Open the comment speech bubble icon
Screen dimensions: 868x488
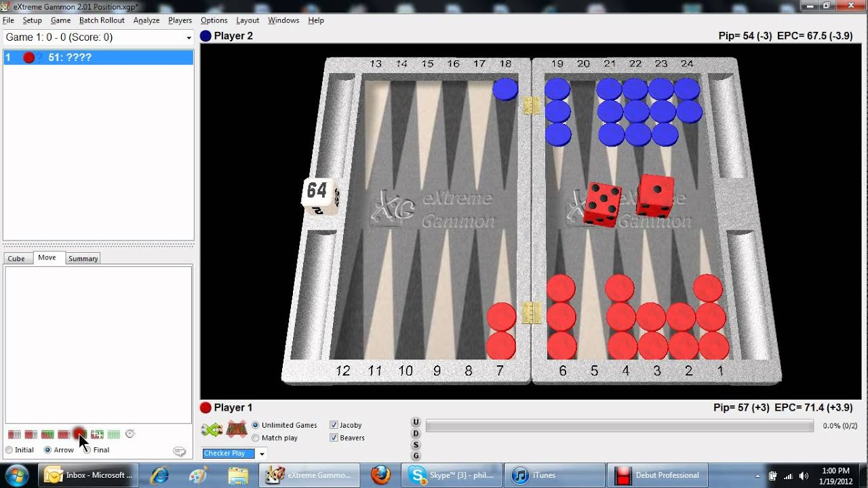point(179,451)
